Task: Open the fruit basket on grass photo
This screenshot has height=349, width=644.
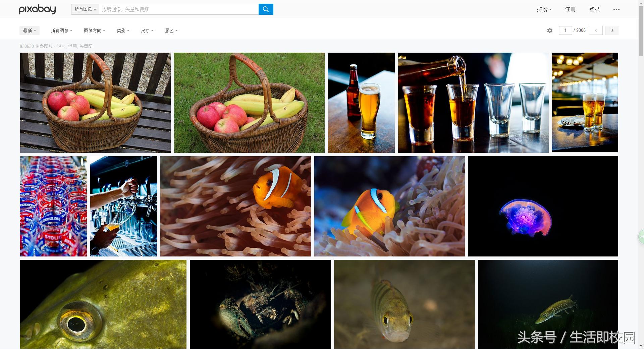Action: point(249,103)
